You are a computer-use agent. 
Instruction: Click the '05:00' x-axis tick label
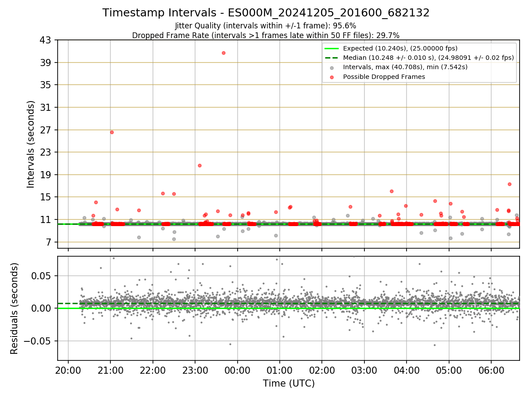(x=449, y=370)
